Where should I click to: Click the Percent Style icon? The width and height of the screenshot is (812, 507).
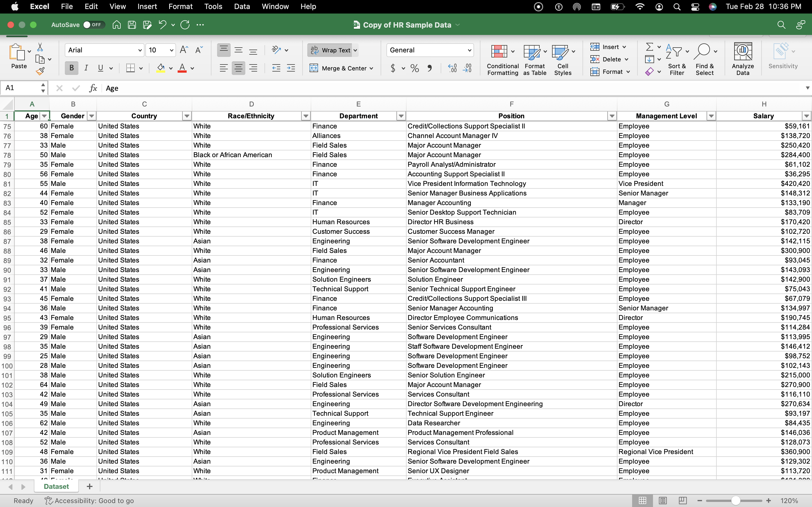click(x=415, y=68)
